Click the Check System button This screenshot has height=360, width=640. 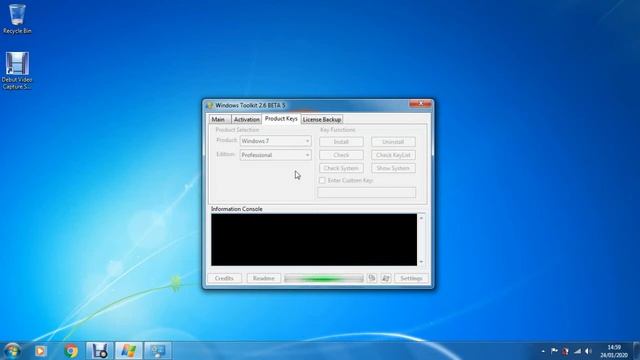(x=341, y=168)
